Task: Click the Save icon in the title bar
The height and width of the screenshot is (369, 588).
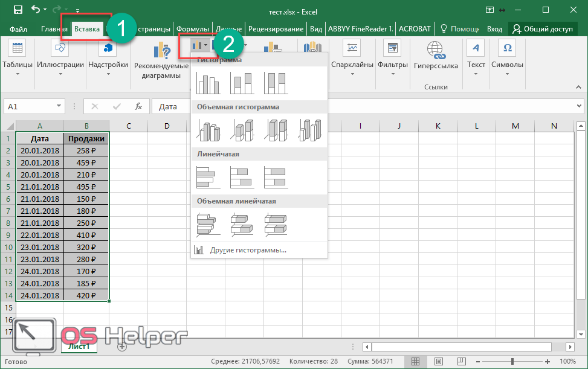Action: pyautogui.click(x=18, y=10)
